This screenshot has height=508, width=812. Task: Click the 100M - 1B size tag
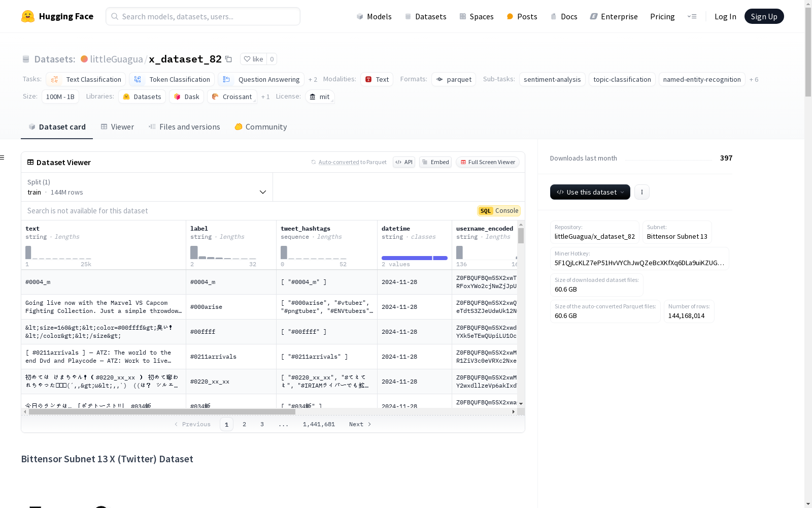tap(60, 97)
